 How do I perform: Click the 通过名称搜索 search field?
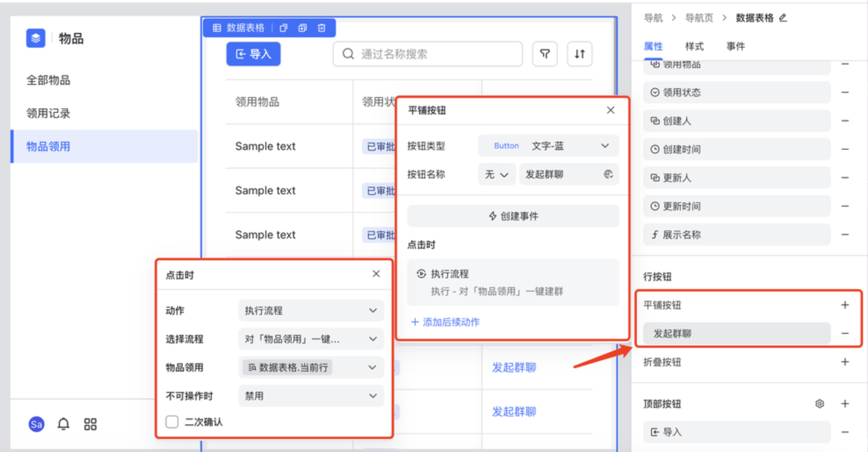427,54
